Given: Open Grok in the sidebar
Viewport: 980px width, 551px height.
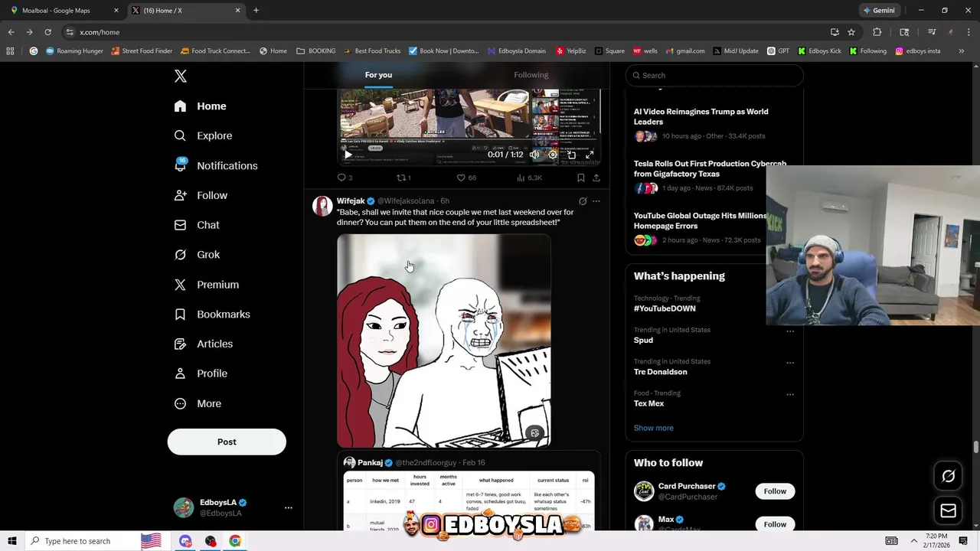Looking at the screenshot, I should 197,255.
